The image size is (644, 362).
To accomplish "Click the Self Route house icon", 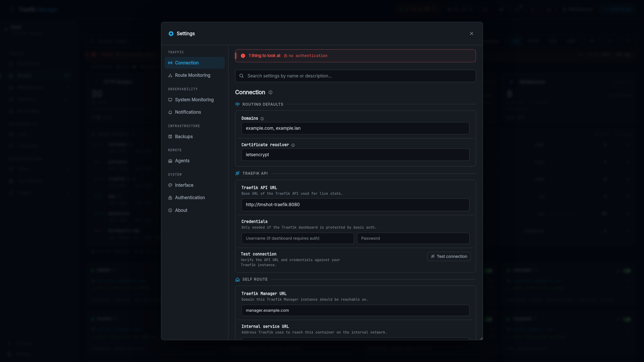I will tap(237, 280).
